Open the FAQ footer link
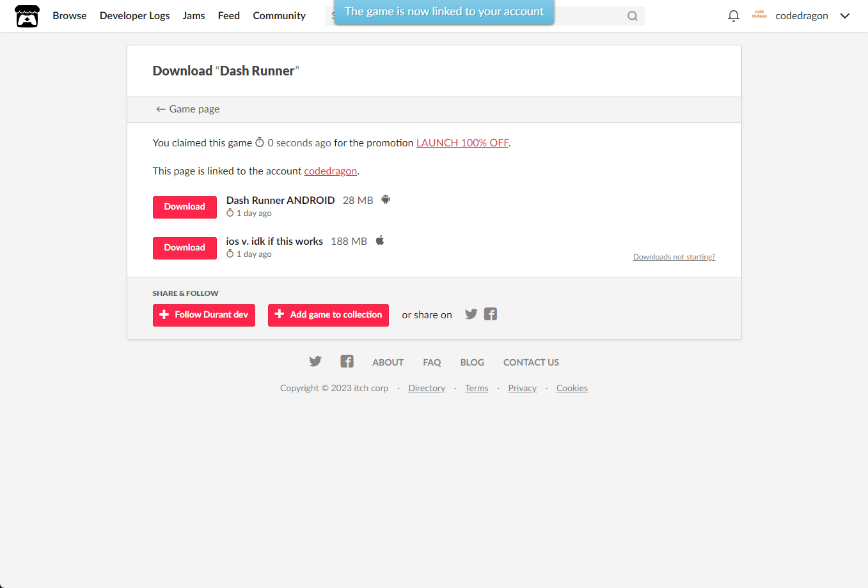Image resolution: width=868 pixels, height=588 pixels. 432,362
